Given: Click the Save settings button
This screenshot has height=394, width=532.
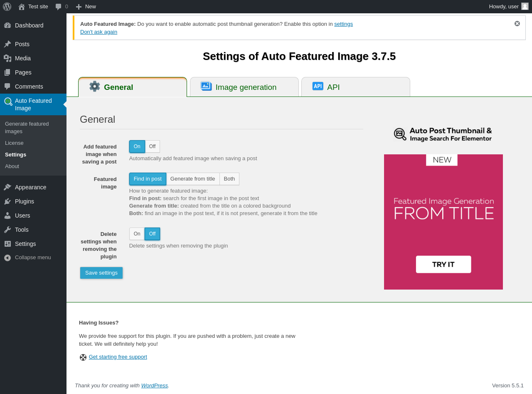Looking at the screenshot, I should 101,273.
